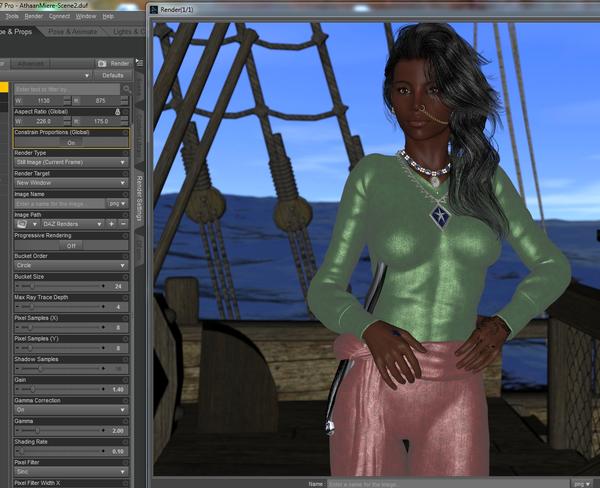Image resolution: width=600 pixels, height=488 pixels.
Task: Toggle the Aspect Ratio lock icon
Action: pos(117,111)
